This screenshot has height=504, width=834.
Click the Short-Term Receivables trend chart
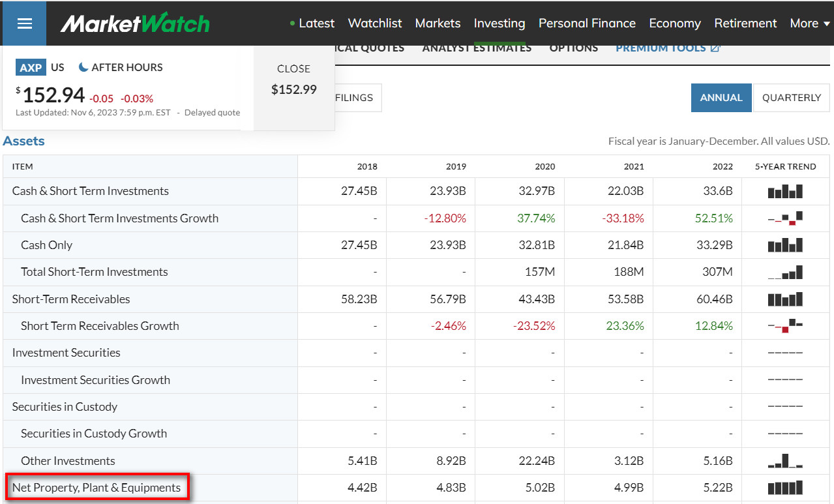pyautogui.click(x=785, y=299)
